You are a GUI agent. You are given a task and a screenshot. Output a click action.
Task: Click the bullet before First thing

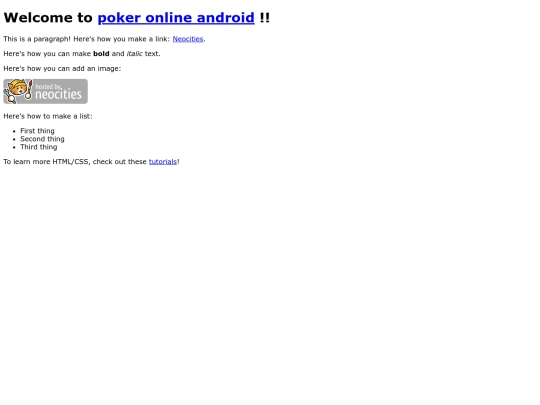(14, 131)
